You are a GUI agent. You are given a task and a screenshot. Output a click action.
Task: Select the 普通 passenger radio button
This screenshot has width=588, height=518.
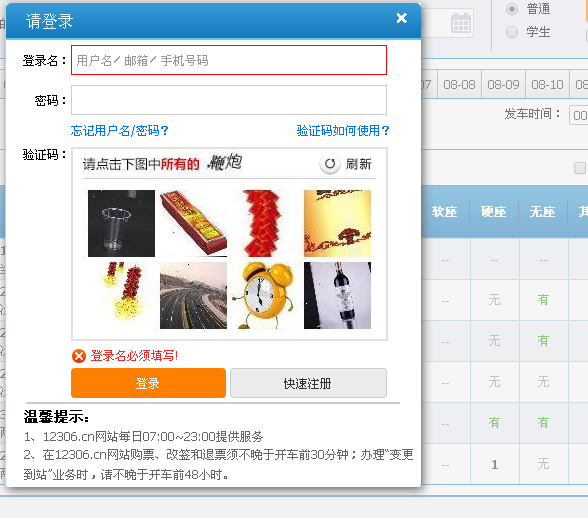pos(512,9)
